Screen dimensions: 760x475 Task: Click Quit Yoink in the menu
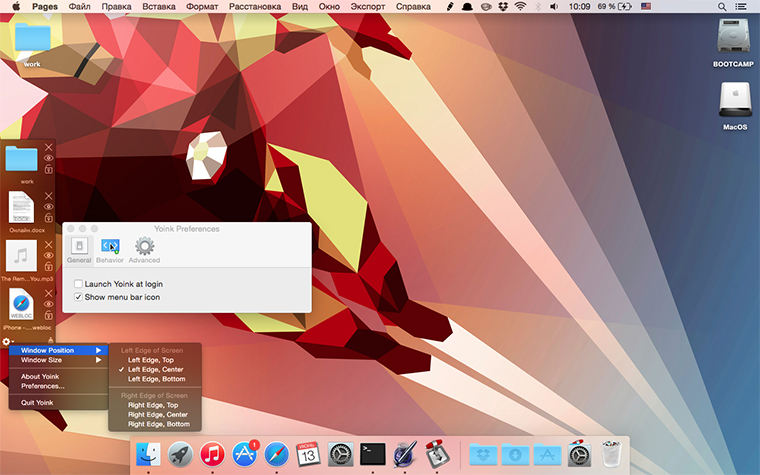(x=37, y=402)
